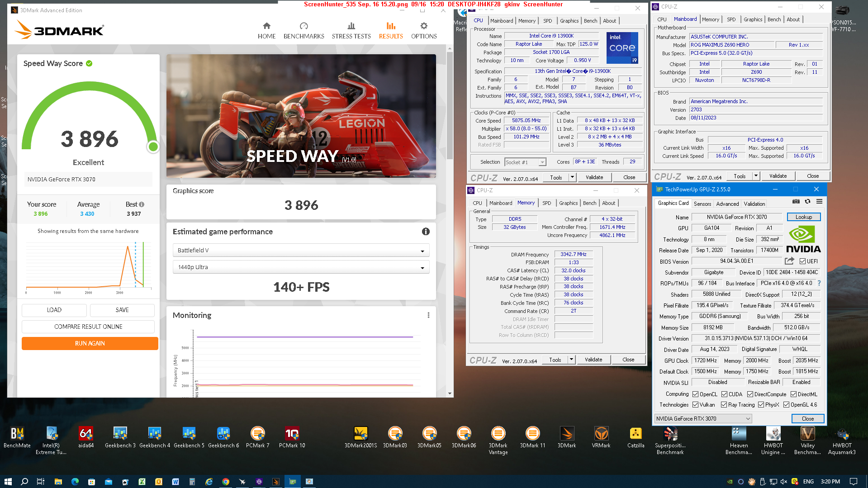Open Sensors tab in GPU-Z
The image size is (868, 488).
coord(702,204)
